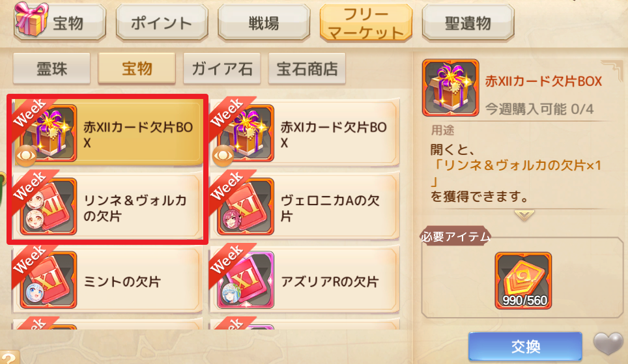The image size is (628, 364).
Task: Open the question mark help button
Action: pyautogui.click(x=9, y=358)
